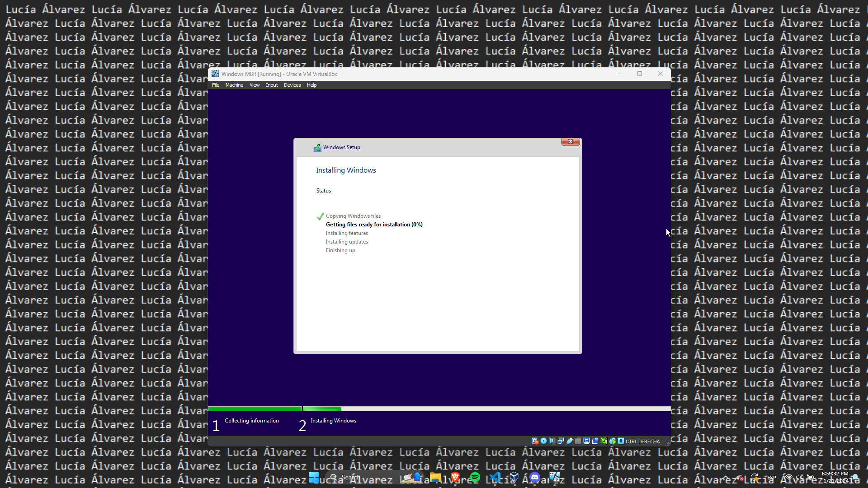Show hidden system tray icons
The width and height of the screenshot is (868, 488).
[726, 477]
